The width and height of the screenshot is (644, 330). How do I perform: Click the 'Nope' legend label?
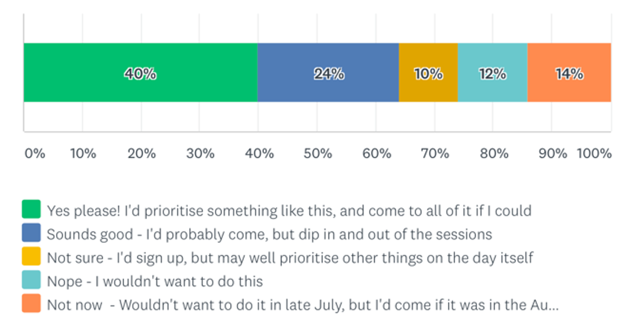coord(155,282)
